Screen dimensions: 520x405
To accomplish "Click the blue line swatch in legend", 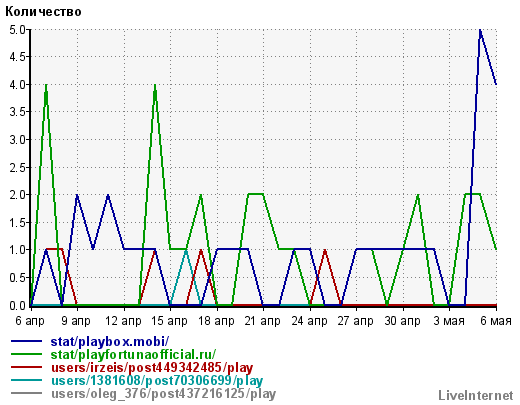I will pyautogui.click(x=27, y=341).
